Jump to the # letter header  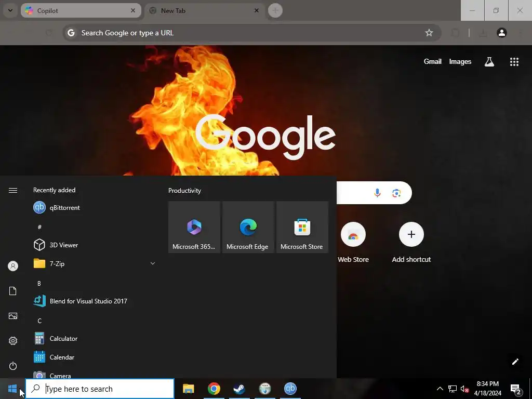[39, 227]
